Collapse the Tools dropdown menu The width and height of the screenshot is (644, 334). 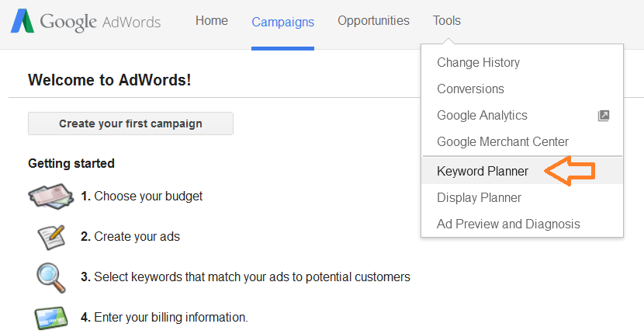pos(447,20)
